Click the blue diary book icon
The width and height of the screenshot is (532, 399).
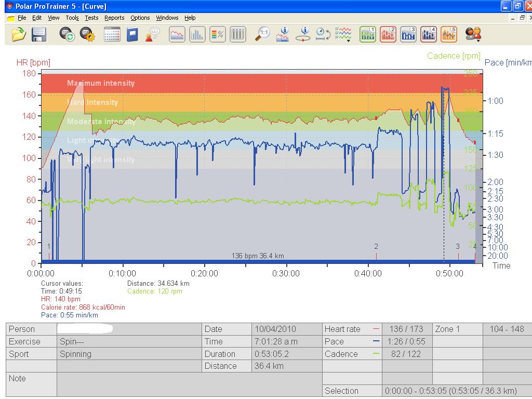[132, 34]
